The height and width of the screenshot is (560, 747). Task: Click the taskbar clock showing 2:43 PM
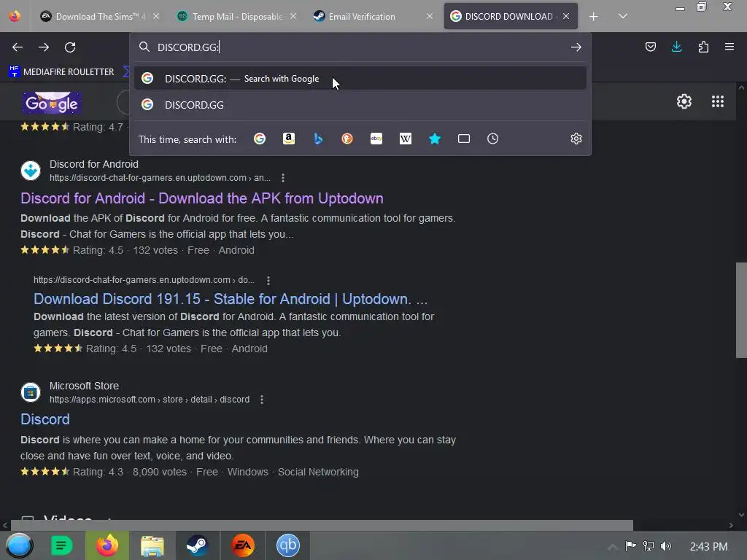[708, 547]
